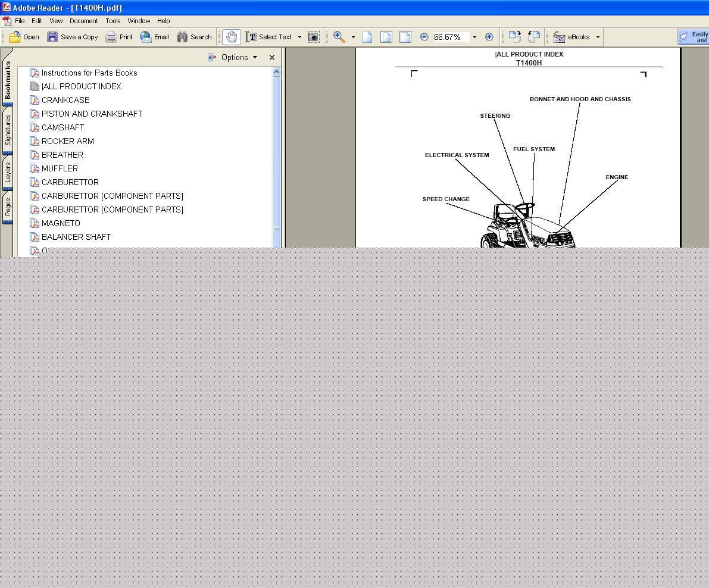Click the SPEED CHANGE diagram label

pyautogui.click(x=446, y=199)
